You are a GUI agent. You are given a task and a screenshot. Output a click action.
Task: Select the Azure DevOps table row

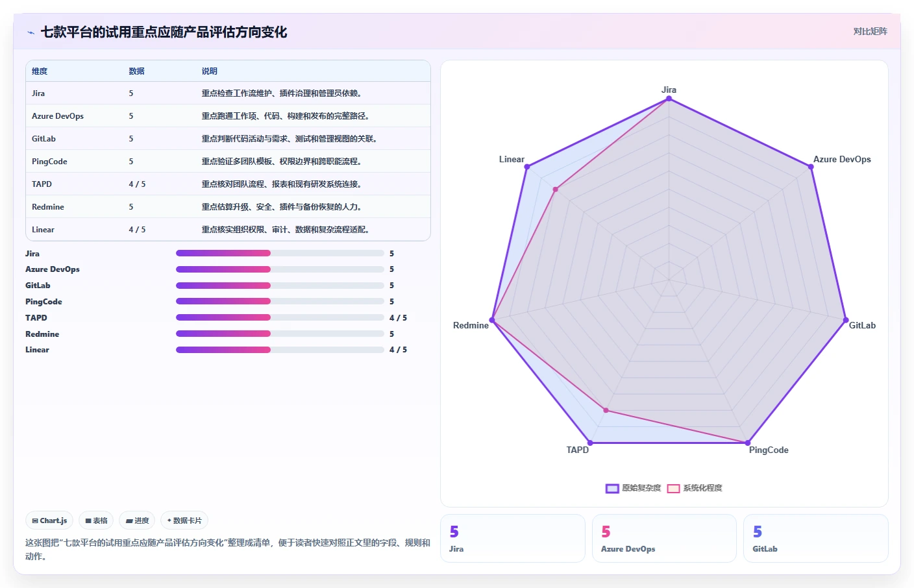(228, 116)
